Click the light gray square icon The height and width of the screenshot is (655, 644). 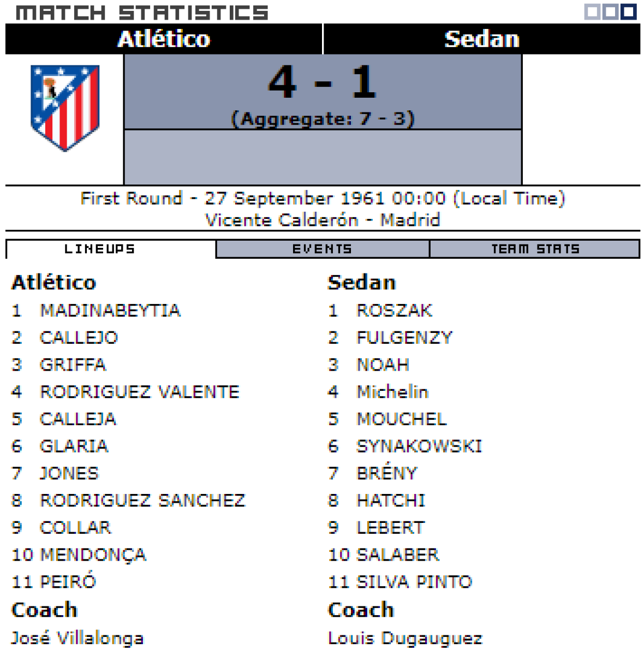(593, 12)
